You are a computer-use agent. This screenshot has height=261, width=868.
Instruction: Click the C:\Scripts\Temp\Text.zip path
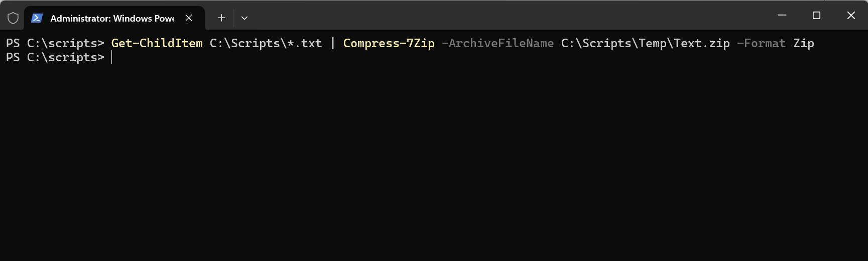(645, 43)
